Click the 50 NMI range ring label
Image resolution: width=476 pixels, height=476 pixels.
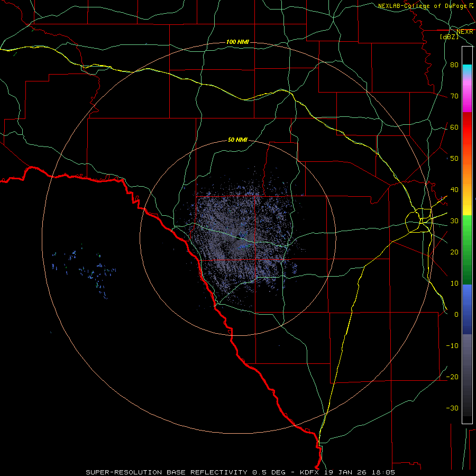pyautogui.click(x=237, y=140)
